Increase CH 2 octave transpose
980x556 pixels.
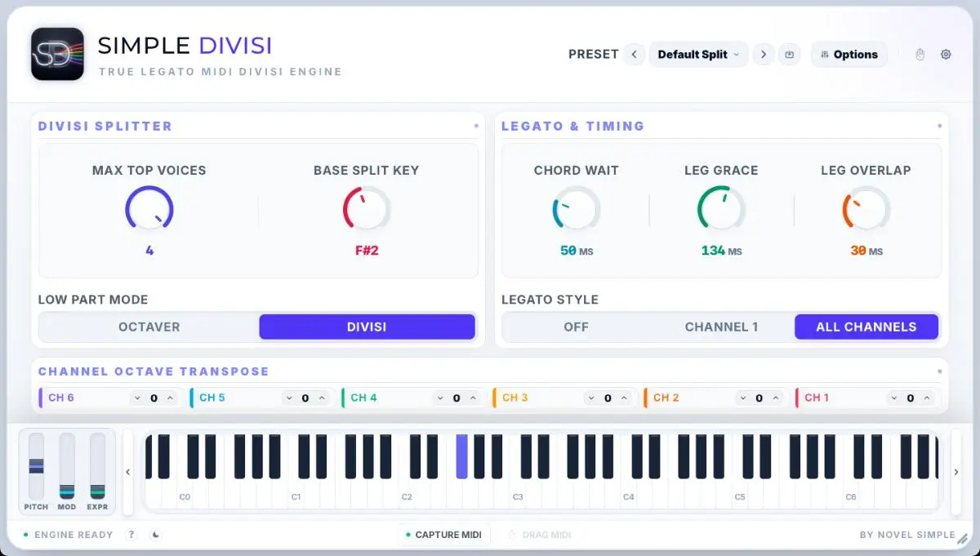(776, 398)
